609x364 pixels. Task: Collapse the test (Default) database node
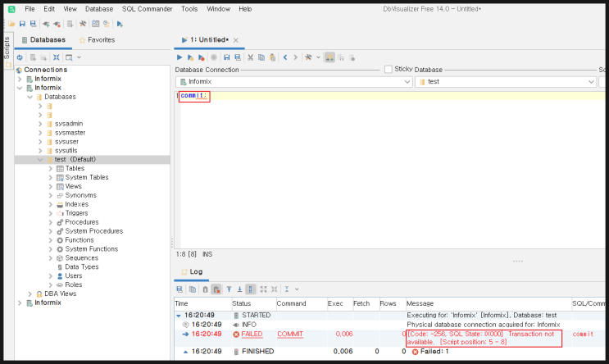(x=40, y=160)
